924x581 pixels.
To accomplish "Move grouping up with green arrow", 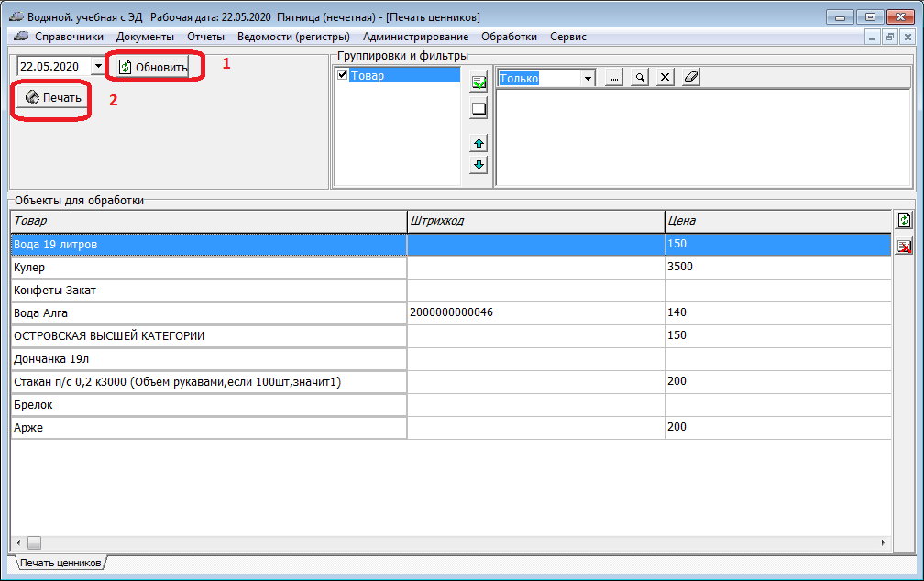I will 478,143.
